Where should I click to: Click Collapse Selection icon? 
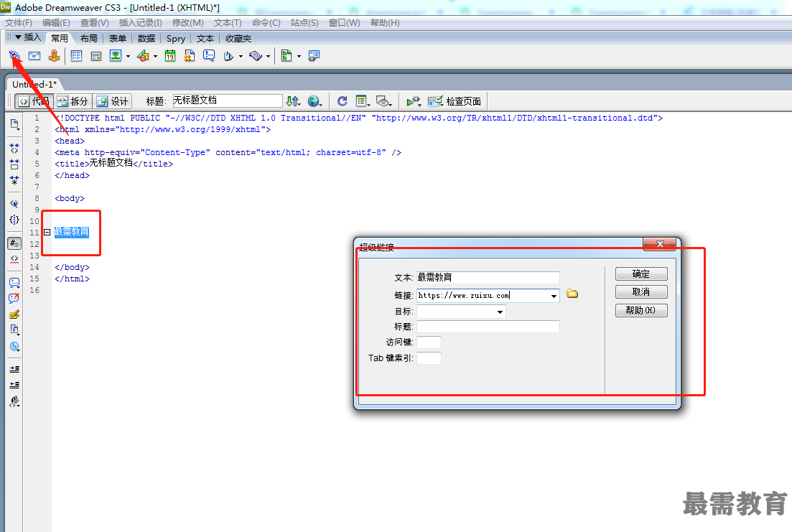click(x=14, y=164)
